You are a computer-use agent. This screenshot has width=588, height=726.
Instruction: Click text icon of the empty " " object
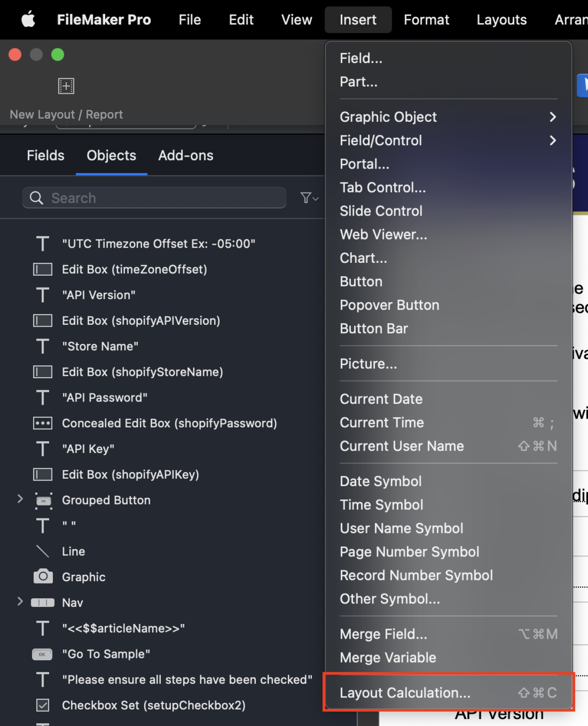pyautogui.click(x=43, y=526)
